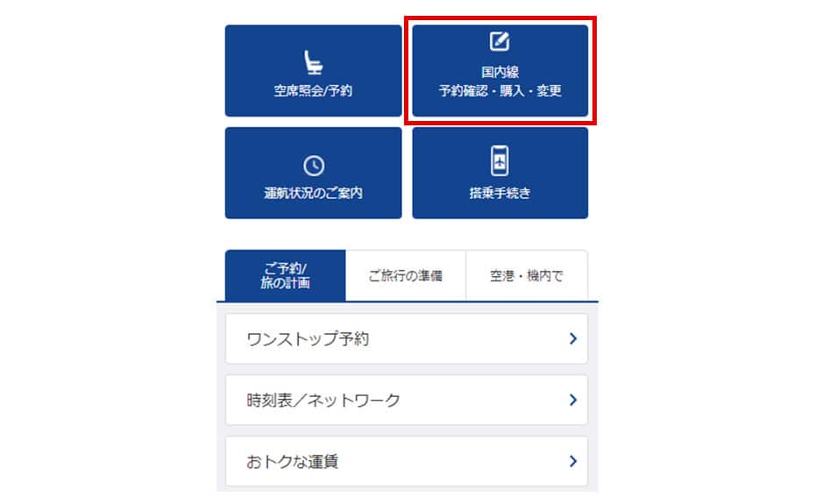Open 運航状況のご案内 tile
This screenshot has width=815, height=504.
(314, 173)
